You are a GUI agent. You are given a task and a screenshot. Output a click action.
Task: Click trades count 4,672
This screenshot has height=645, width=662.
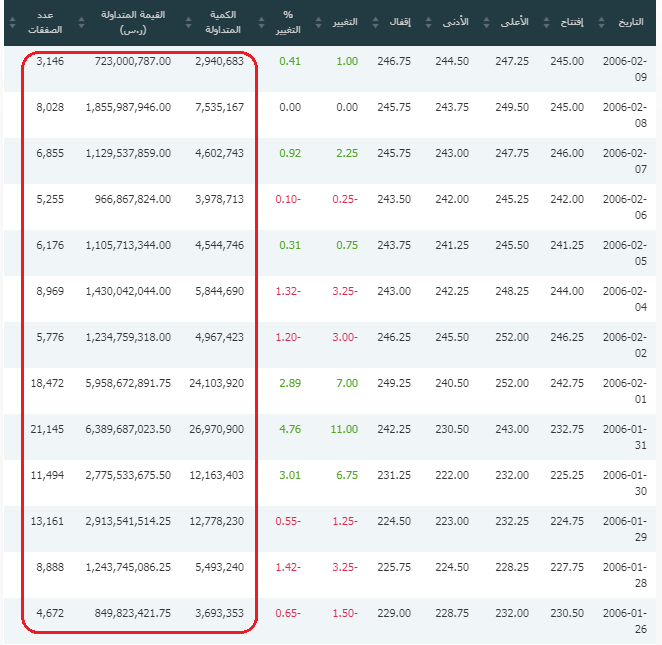50,614
